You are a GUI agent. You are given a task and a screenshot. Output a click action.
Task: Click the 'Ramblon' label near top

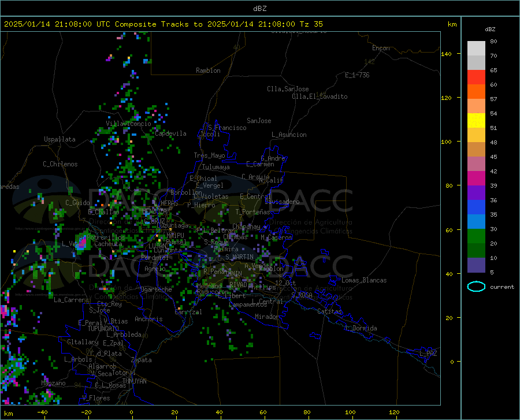point(208,70)
